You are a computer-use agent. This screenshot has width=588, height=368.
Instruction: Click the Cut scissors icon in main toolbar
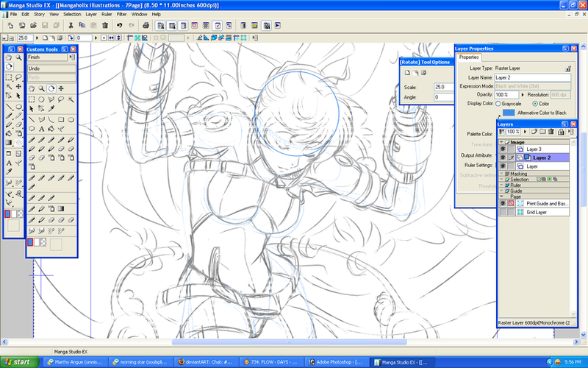coord(71,26)
